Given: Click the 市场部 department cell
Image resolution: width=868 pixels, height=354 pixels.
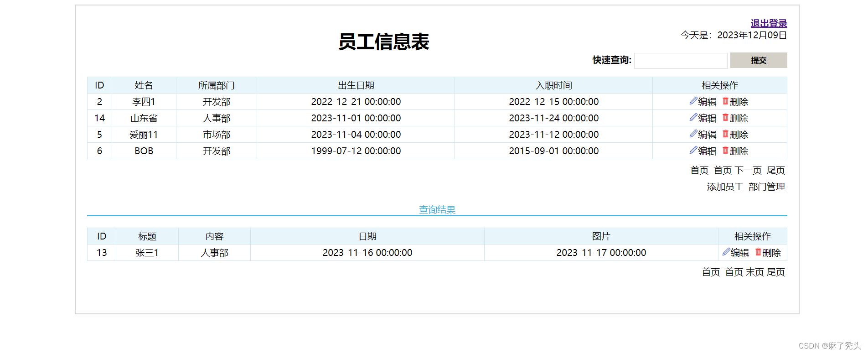Looking at the screenshot, I should (217, 135).
